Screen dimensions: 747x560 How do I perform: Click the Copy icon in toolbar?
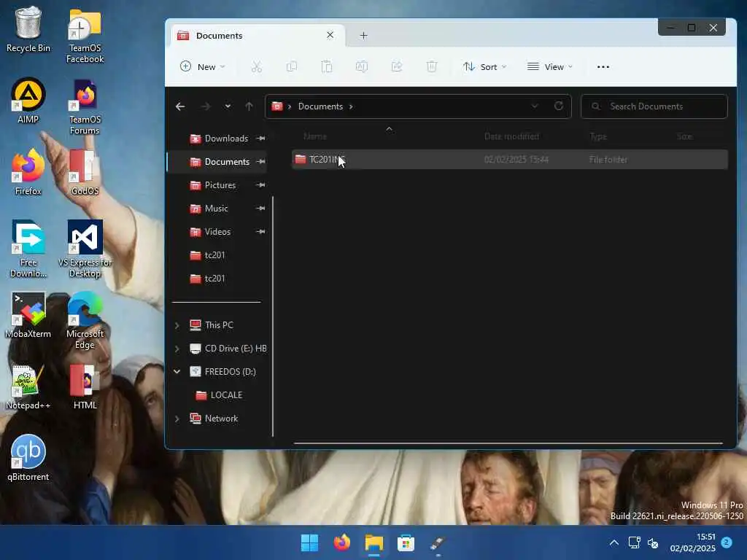[x=292, y=66]
